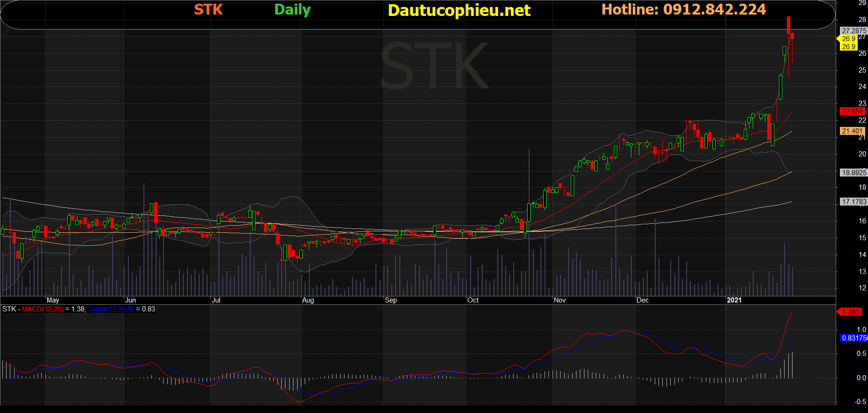
Task: Click the May marker on time axis
Action: 53,300
